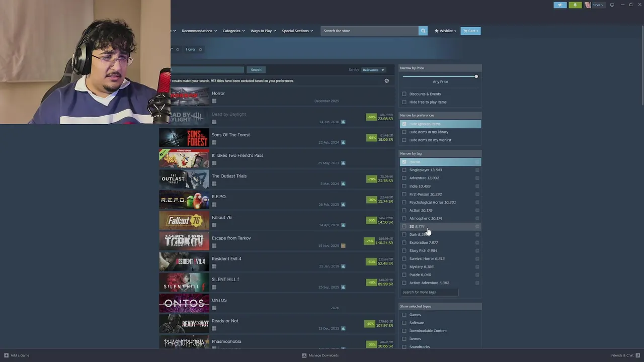The image size is (644, 362).
Task: Exclude the Atmospheric tag icon
Action: pyautogui.click(x=477, y=218)
